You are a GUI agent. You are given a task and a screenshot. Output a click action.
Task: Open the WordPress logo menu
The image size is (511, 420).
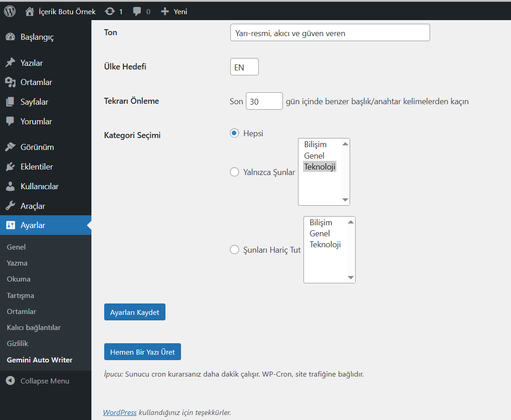point(10,11)
